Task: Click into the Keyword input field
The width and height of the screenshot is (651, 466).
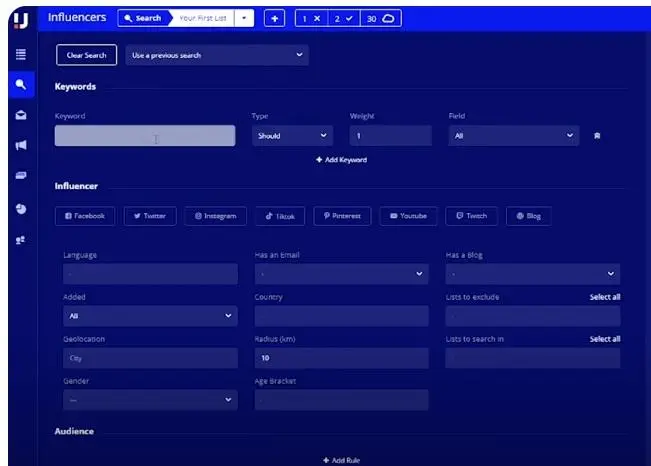Action: (x=145, y=136)
